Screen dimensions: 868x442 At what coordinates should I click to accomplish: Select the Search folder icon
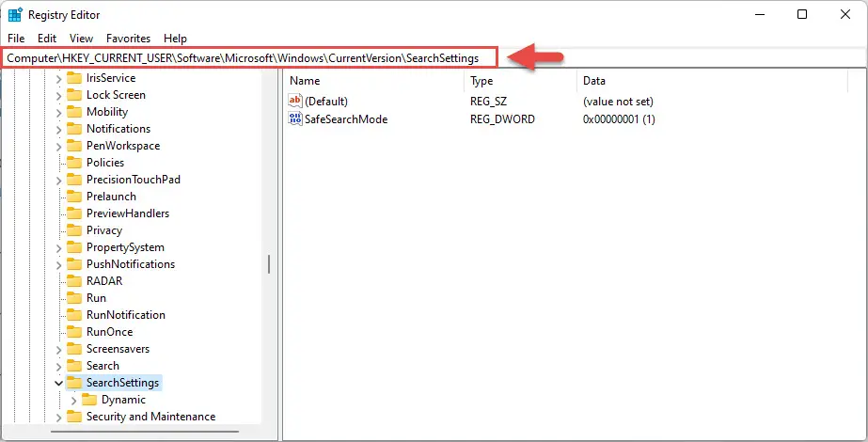(x=74, y=366)
